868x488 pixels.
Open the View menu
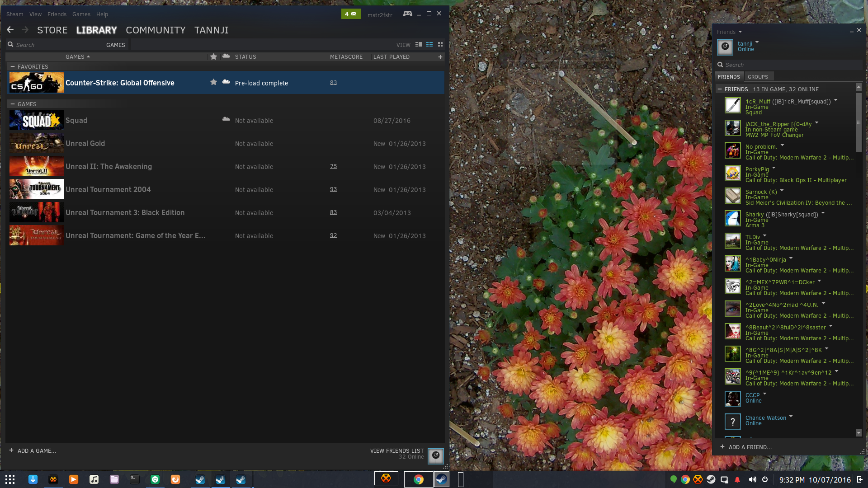click(35, 14)
